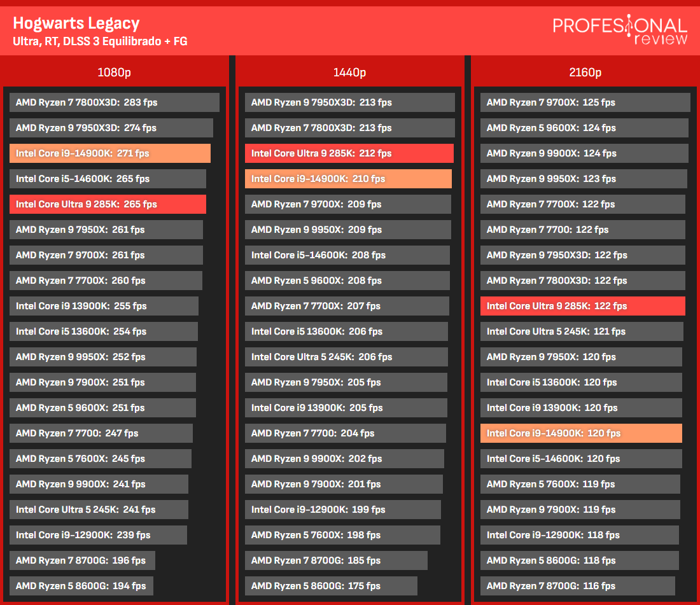Image resolution: width=700 pixels, height=605 pixels.
Task: Click AMD Ryzen 7 9700X 125 fps bar
Action: click(x=585, y=102)
